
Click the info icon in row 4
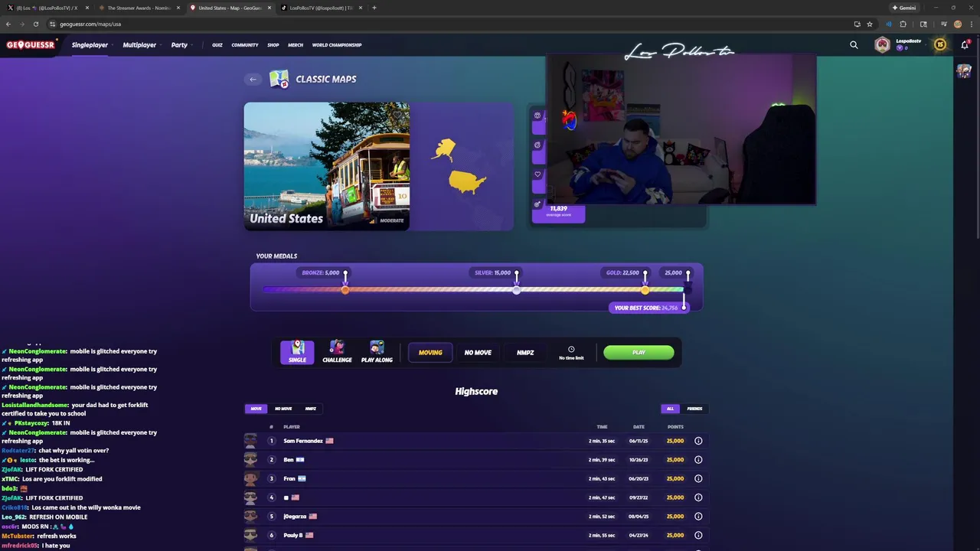[x=698, y=497]
